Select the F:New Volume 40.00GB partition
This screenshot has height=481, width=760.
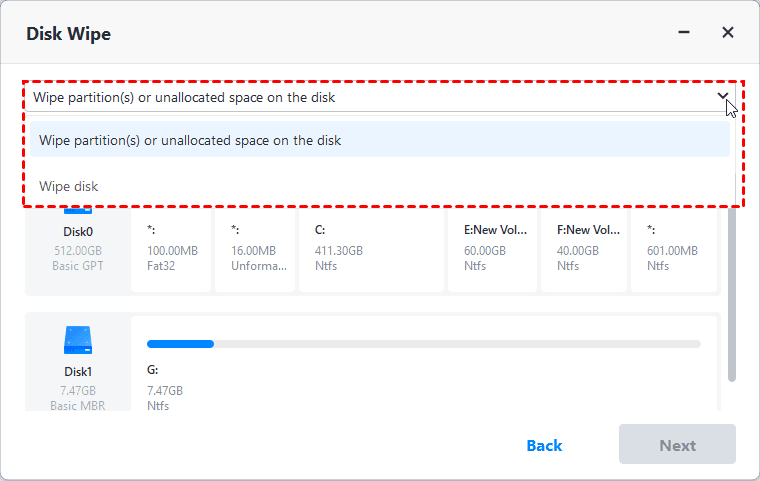585,248
